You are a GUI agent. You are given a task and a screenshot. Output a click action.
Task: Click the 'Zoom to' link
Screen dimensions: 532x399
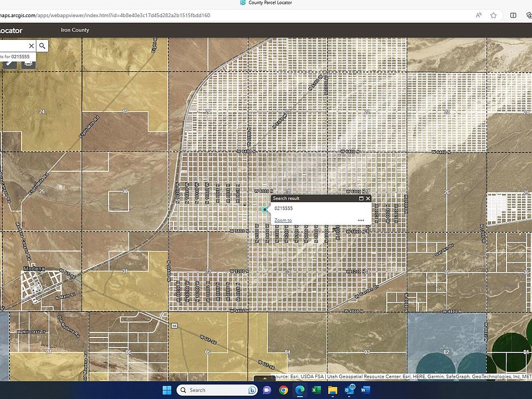(283, 220)
